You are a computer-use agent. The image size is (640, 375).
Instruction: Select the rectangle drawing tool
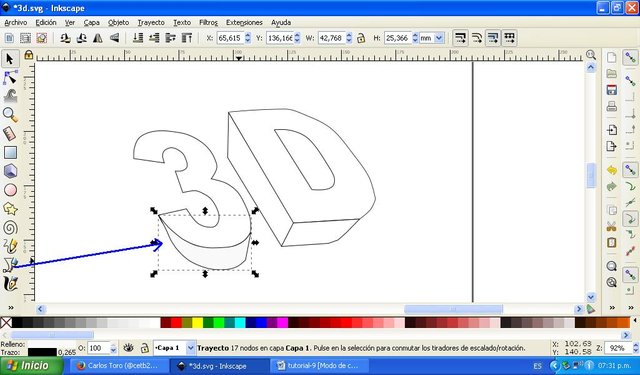10,153
